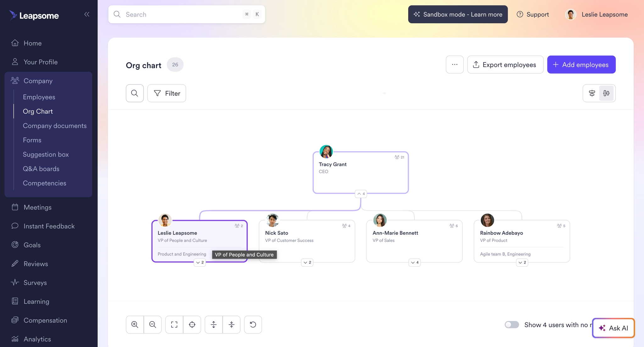Image resolution: width=644 pixels, height=347 pixels.
Task: Collapse Tracy Grant's 4 direct reports
Action: [361, 194]
